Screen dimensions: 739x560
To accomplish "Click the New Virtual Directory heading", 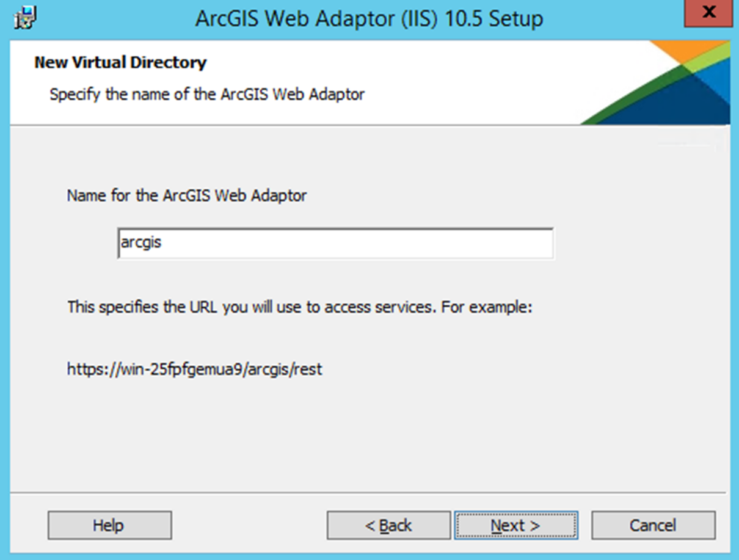I will pyautogui.click(x=120, y=62).
